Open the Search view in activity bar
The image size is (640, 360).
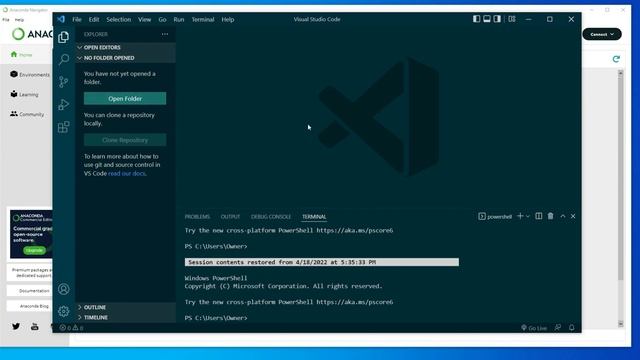pos(63,60)
